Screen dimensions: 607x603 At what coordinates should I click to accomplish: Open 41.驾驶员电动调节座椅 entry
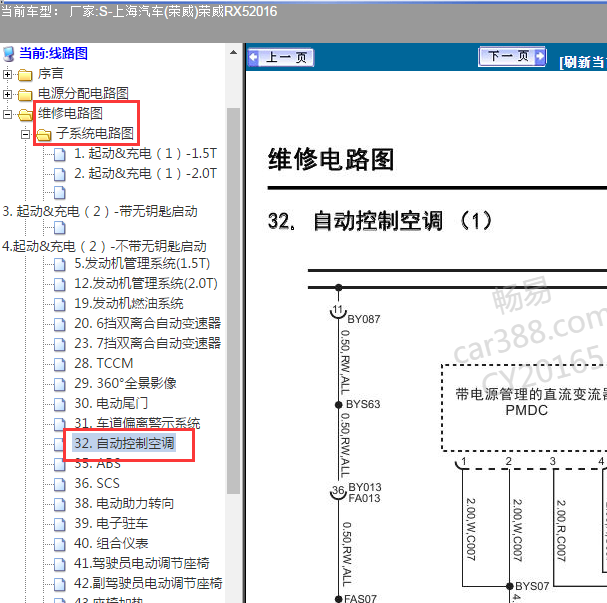pyautogui.click(x=142, y=564)
